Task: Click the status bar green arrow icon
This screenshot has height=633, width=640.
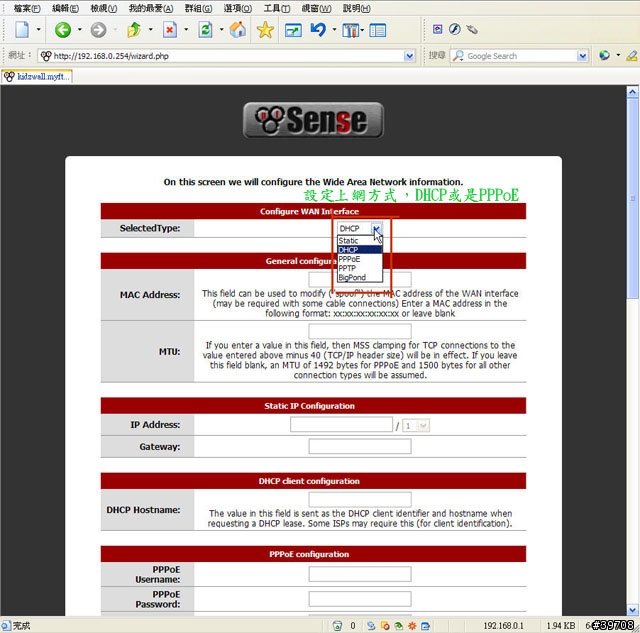Action: click(x=398, y=626)
